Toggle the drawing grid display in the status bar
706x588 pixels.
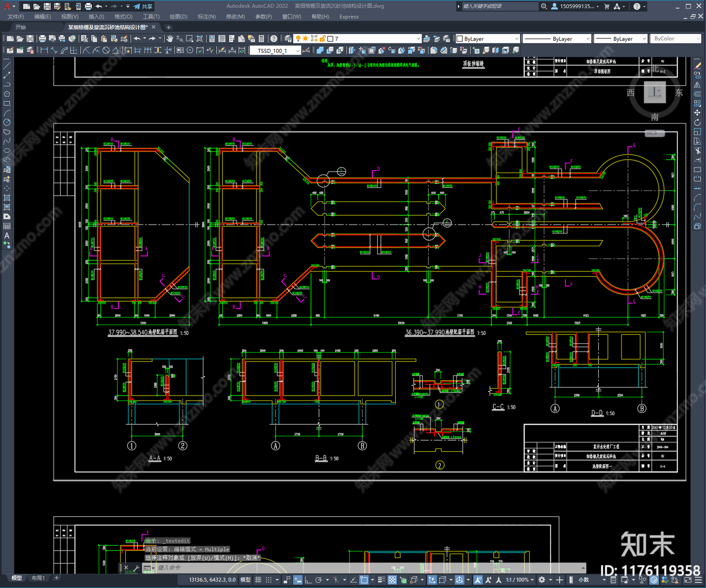coord(258,580)
